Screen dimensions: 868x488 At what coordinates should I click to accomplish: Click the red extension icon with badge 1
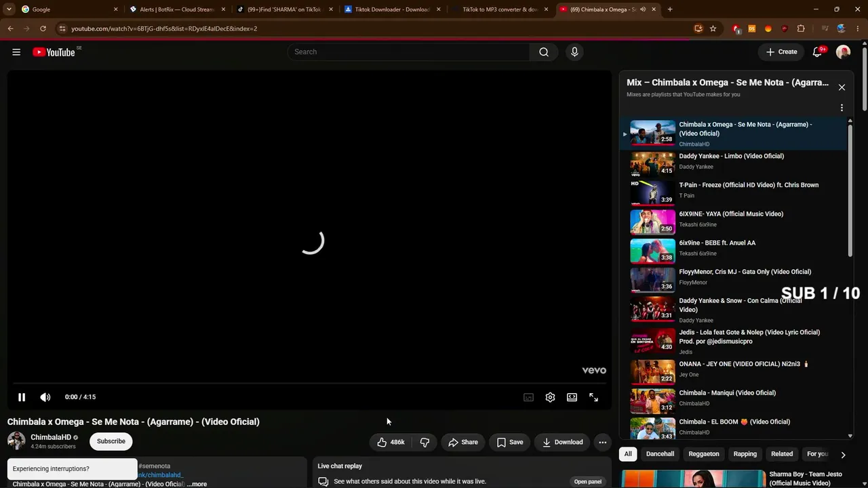(x=736, y=28)
